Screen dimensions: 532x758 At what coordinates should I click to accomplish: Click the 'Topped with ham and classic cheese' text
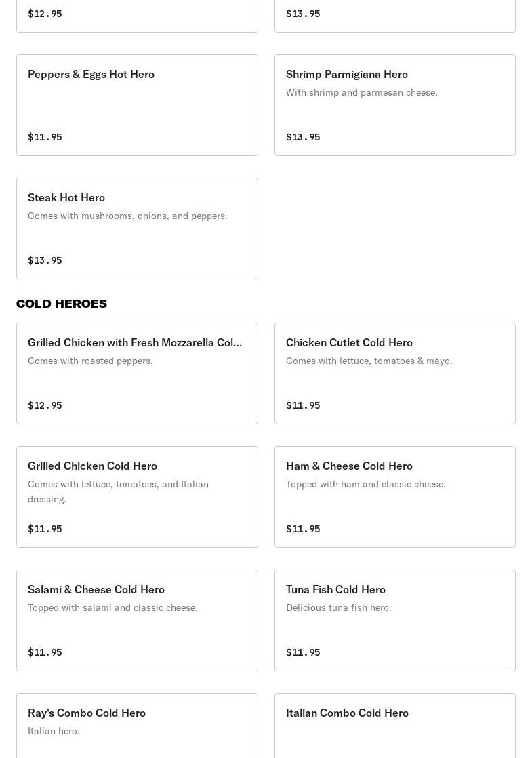(365, 484)
